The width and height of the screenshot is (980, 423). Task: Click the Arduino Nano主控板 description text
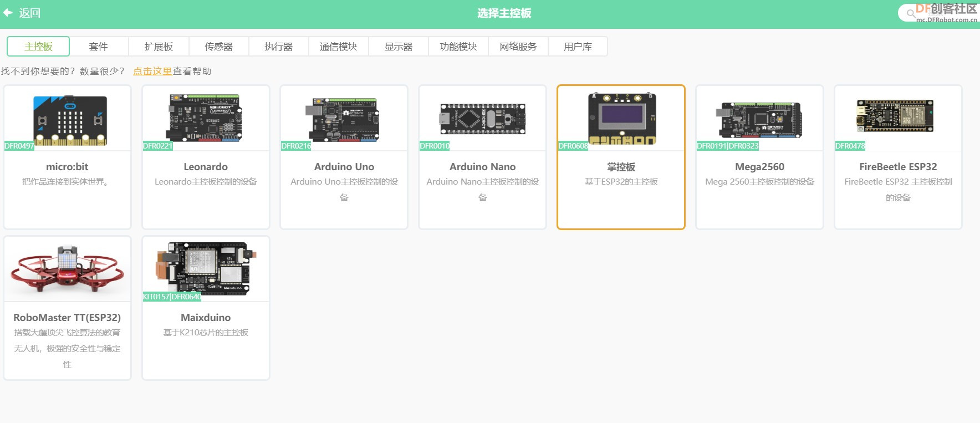coord(483,190)
